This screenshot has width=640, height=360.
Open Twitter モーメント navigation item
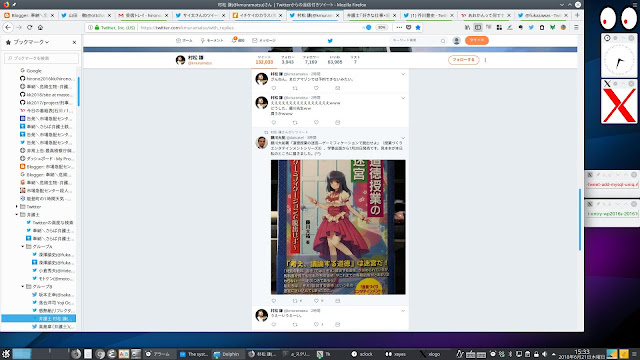pyautogui.click(x=212, y=40)
